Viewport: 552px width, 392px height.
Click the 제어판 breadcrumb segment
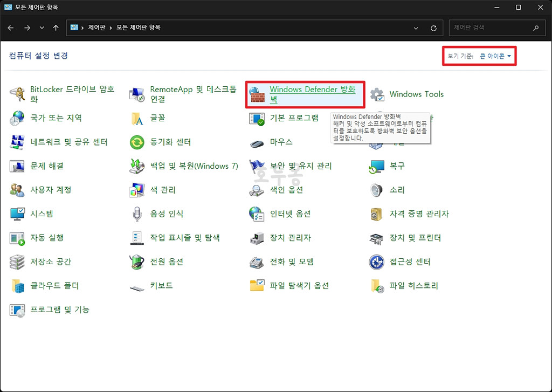tap(96, 27)
